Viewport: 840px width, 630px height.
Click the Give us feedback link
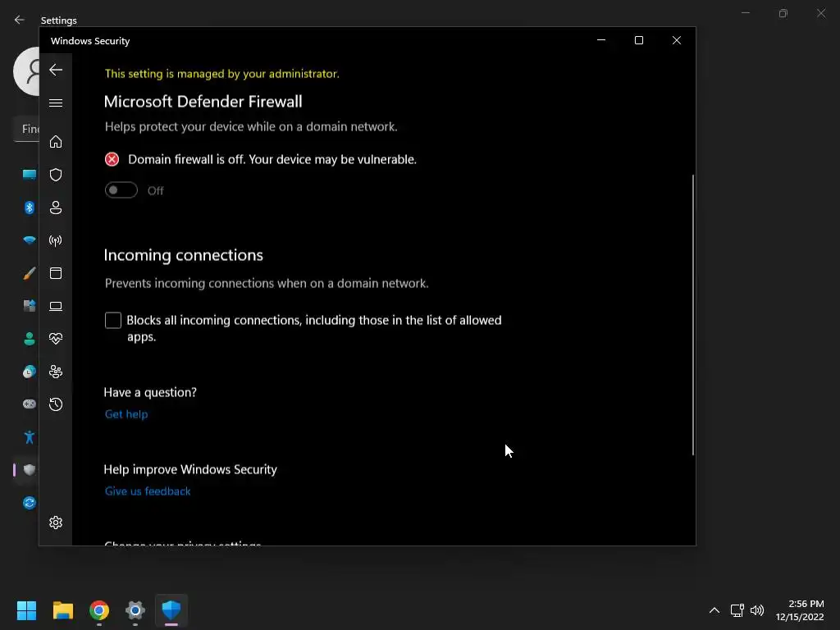coord(148,491)
